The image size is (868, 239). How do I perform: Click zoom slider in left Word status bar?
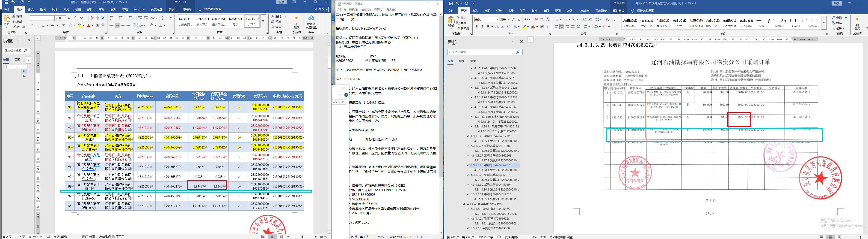coord(302,237)
